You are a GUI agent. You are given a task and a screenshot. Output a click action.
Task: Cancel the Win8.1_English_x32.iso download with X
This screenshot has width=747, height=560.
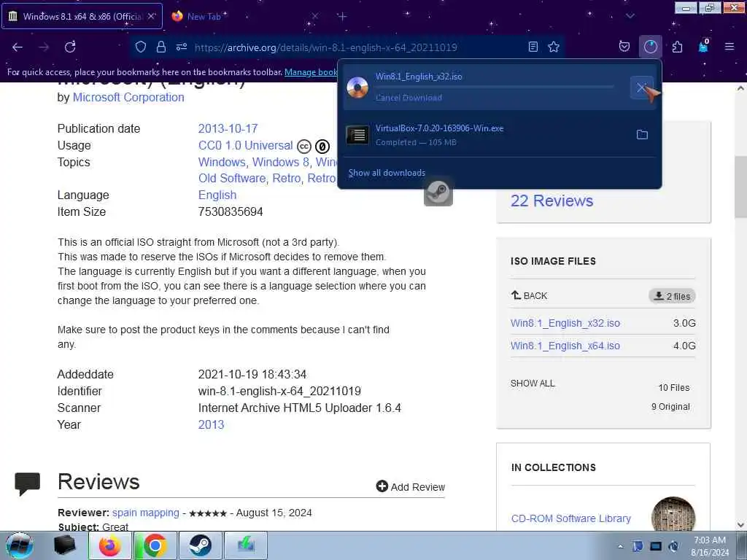click(x=641, y=87)
